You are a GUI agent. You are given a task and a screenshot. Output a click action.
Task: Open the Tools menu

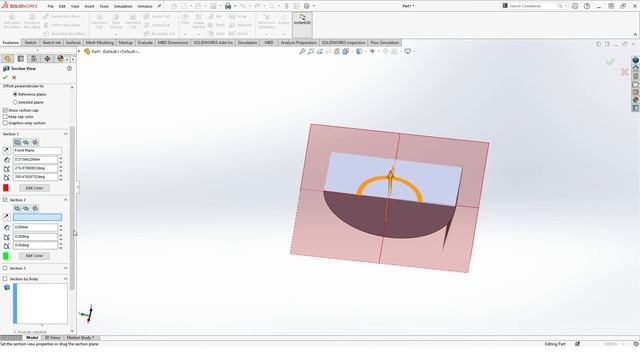click(104, 7)
